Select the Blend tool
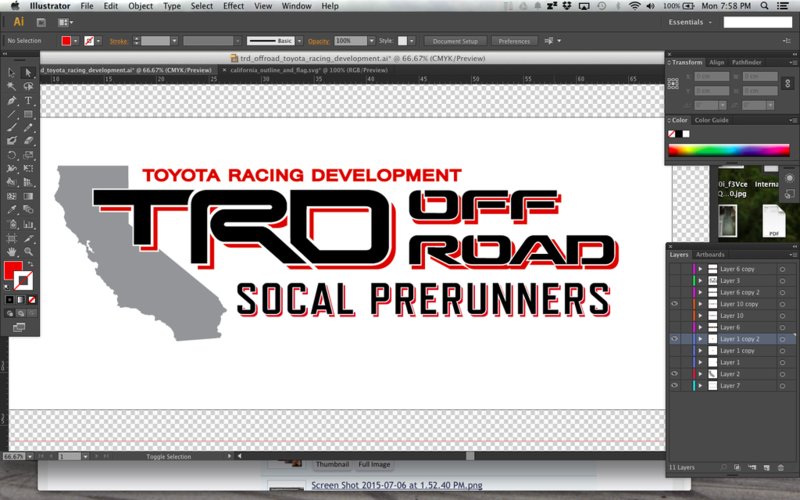 [28, 210]
